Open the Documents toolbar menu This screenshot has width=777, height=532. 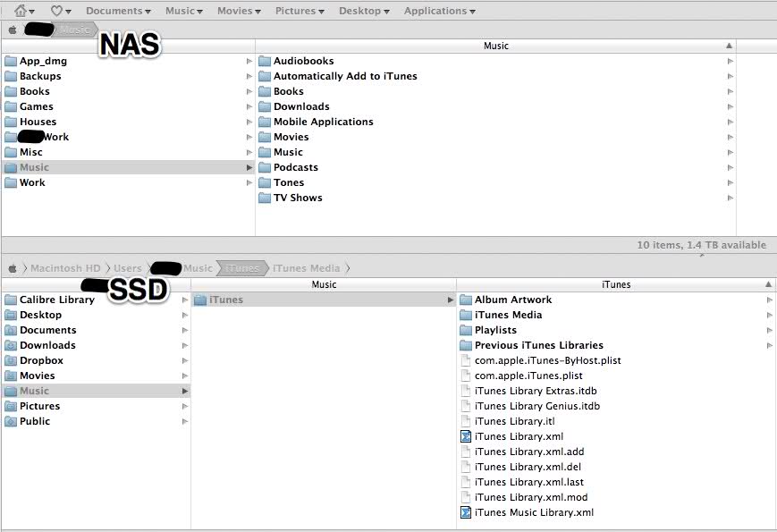pos(118,11)
